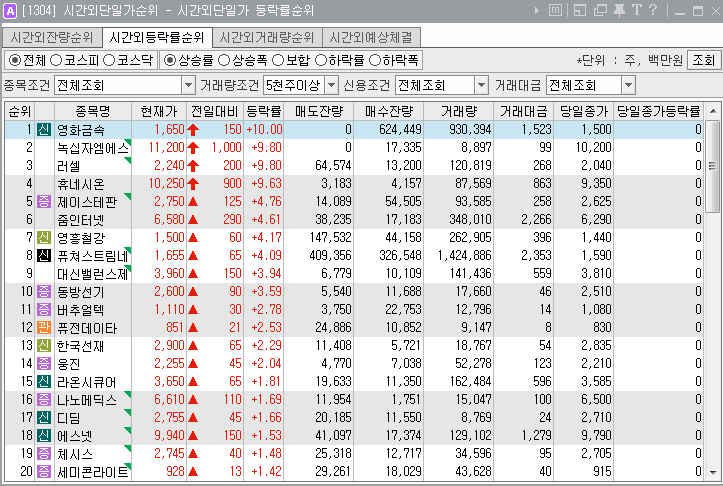The width and height of the screenshot is (723, 486).
Task: Pin the window with the pushpin icon
Action: [x=619, y=10]
